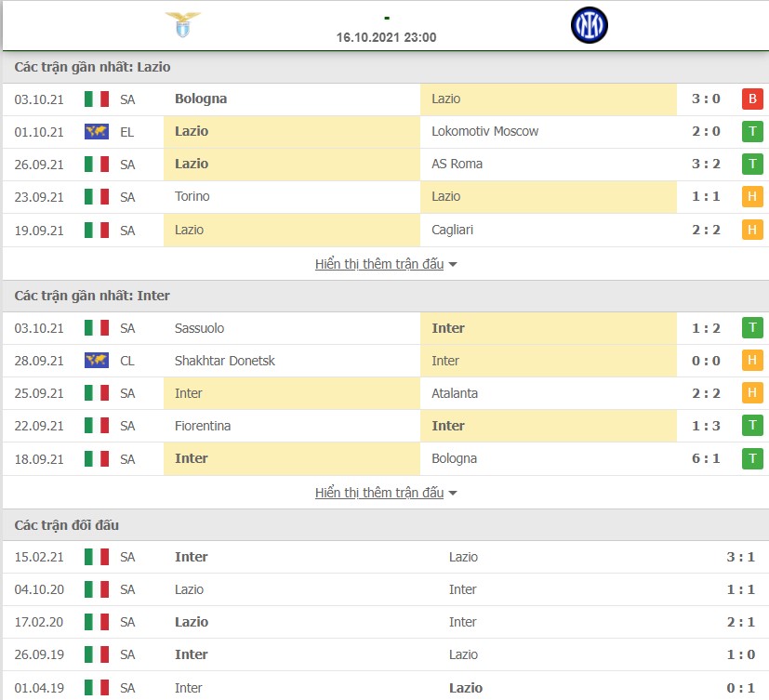Image resolution: width=769 pixels, height=700 pixels.
Task: Click the Lazio recent matches section header
Action: (386, 67)
